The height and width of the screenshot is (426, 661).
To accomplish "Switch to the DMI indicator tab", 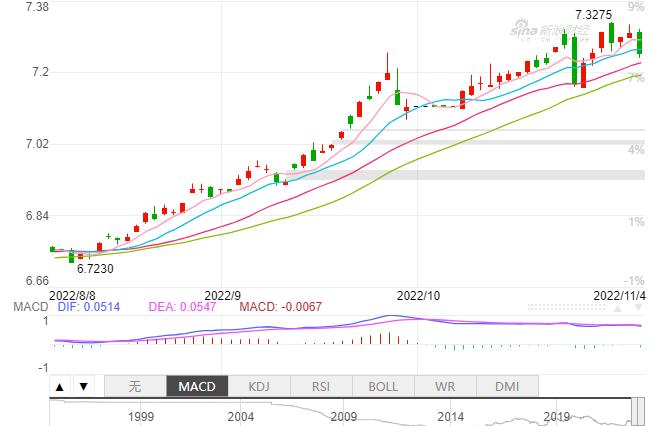I will click(x=507, y=387).
